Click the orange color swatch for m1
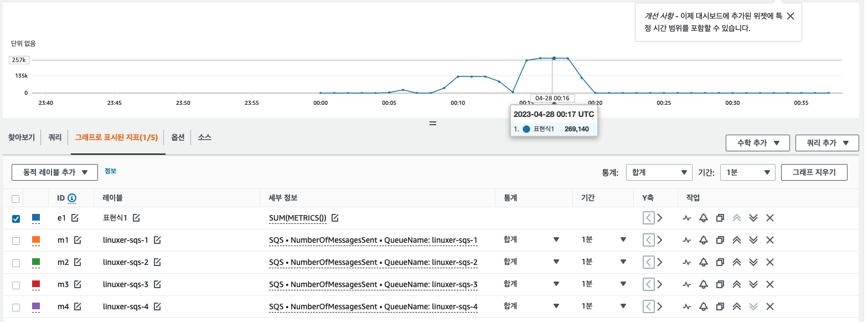868x322 pixels. click(x=36, y=240)
